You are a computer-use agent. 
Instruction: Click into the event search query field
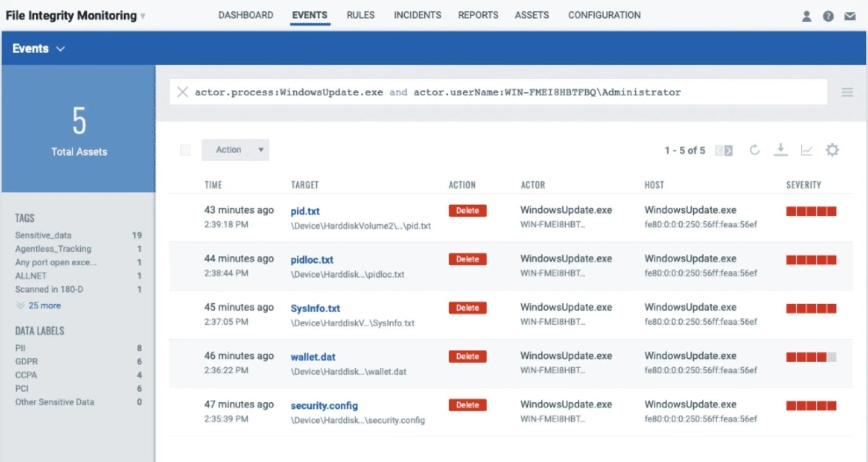tap(499, 92)
